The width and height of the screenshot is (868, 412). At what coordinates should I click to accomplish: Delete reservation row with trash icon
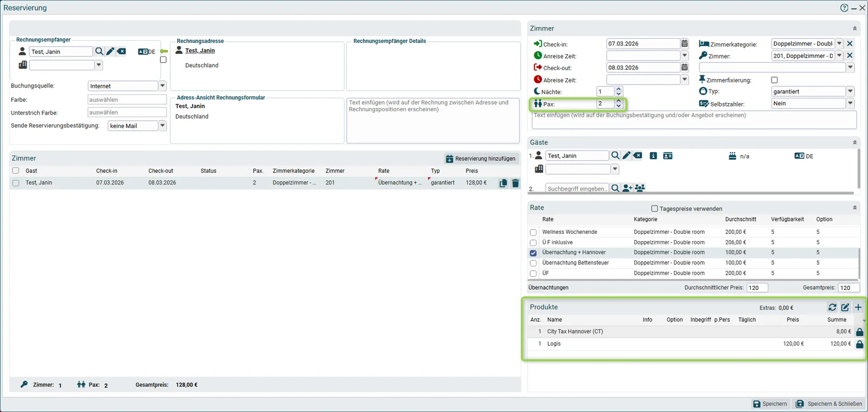click(515, 183)
